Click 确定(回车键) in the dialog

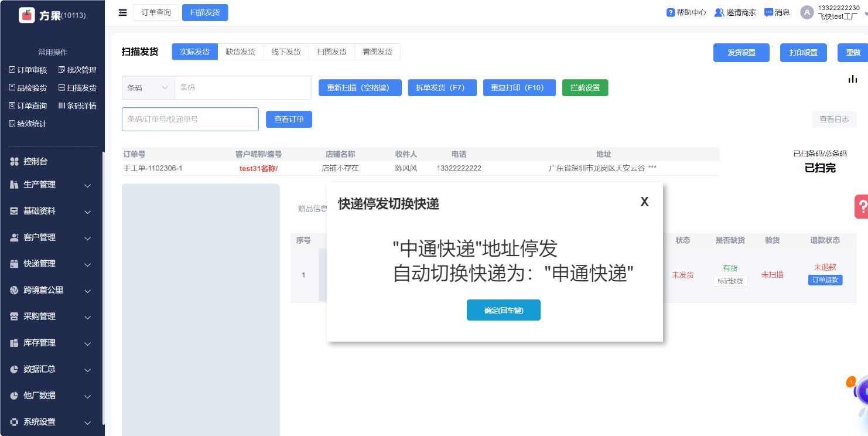point(503,310)
